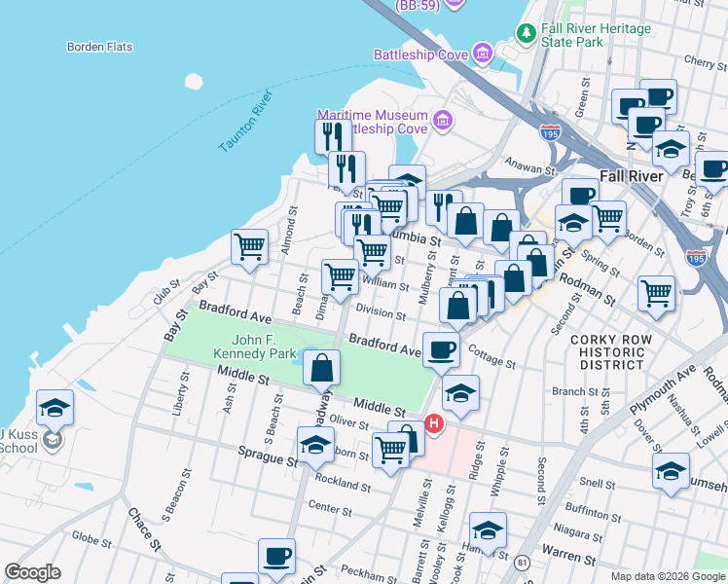Click the Fall River Heritage State Park tree icon
Screen dimensions: 728x584
pos(526,33)
